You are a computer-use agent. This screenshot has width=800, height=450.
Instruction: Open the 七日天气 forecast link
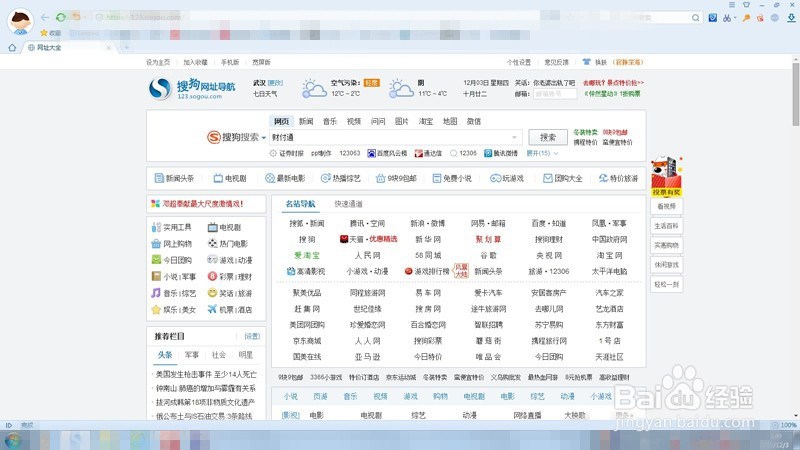(x=265, y=93)
